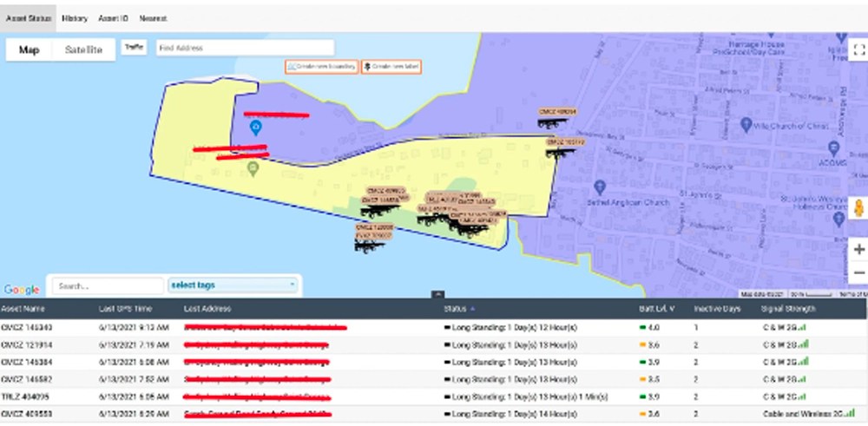Select asset row CMCZ 146384

433,362
